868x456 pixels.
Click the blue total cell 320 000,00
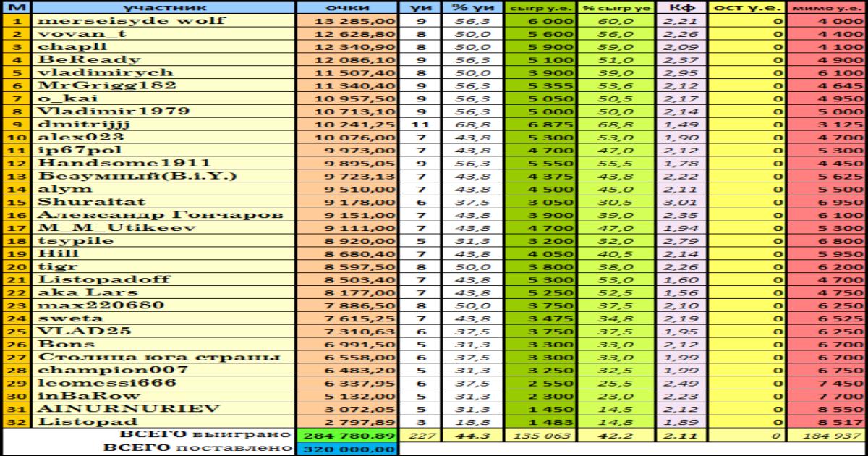pos(347,449)
